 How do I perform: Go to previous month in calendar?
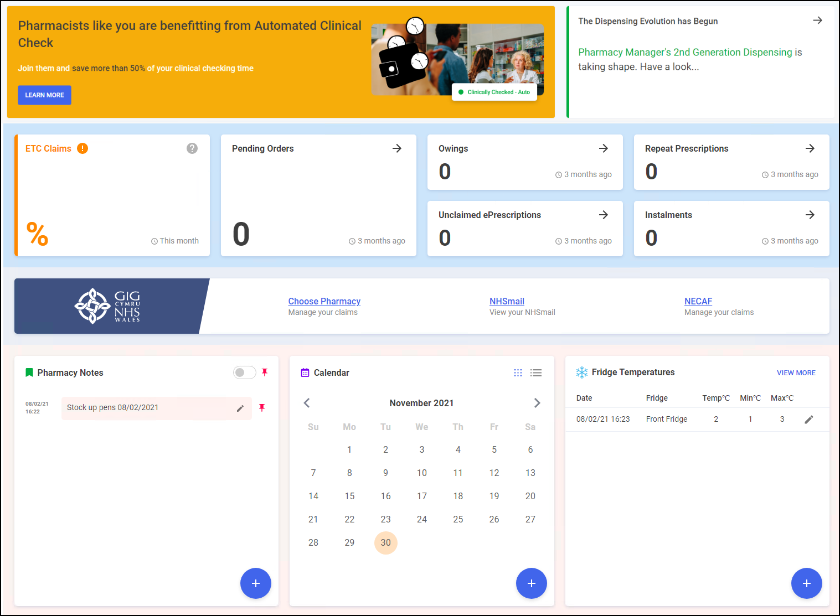307,403
